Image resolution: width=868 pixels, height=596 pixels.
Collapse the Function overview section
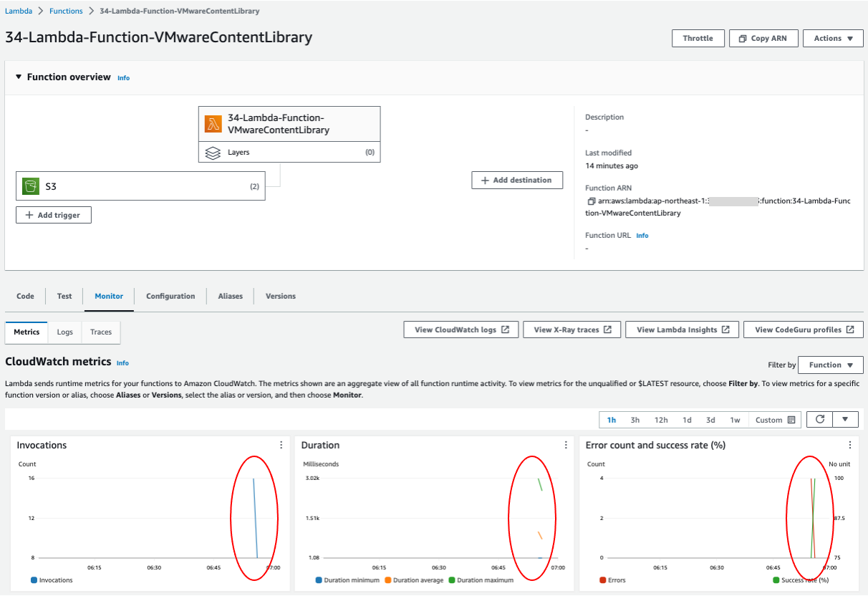click(x=17, y=77)
